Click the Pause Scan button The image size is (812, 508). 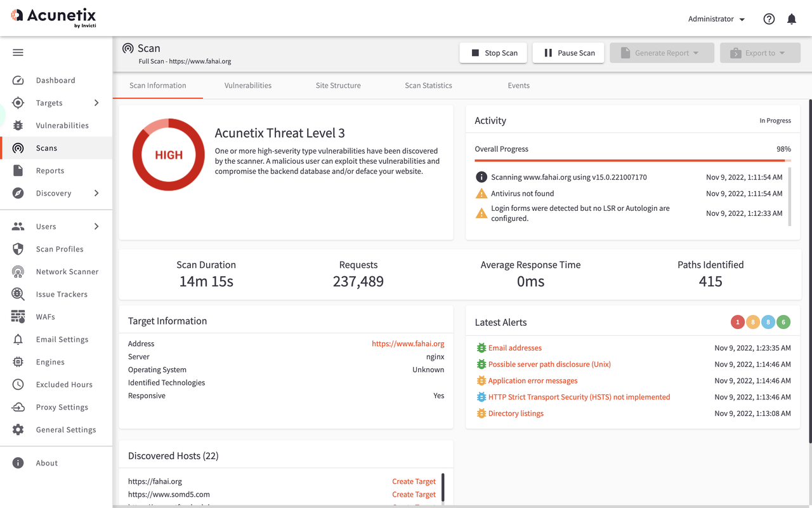point(568,53)
